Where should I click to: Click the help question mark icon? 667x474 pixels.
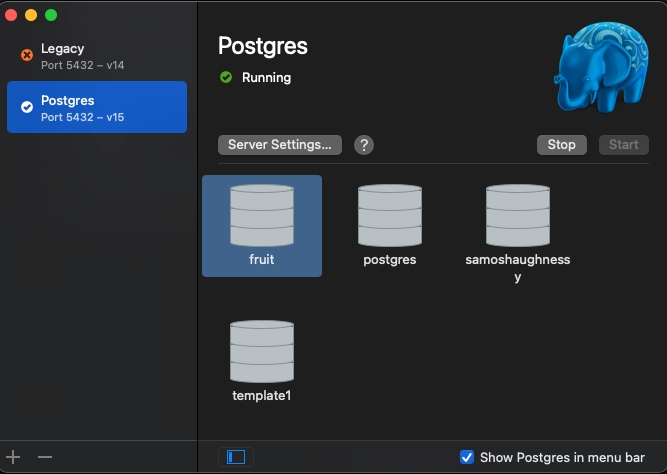pos(364,145)
